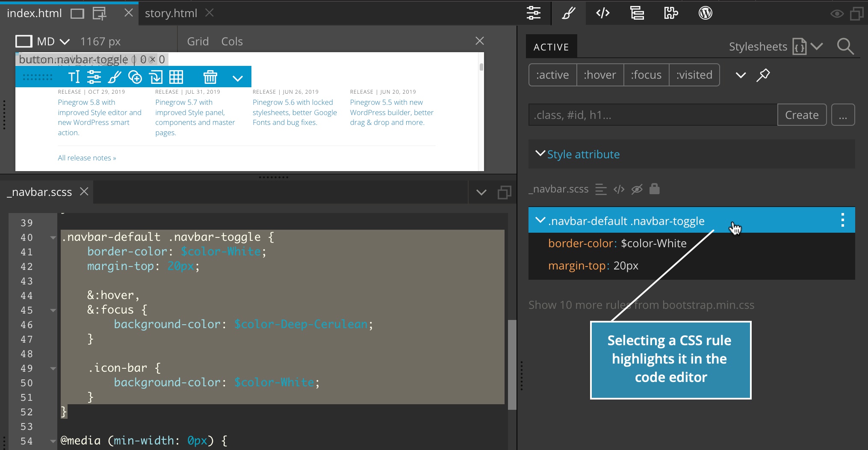Toggle the :hover pseudo state
Screen dimensions: 868x450
[600, 75]
